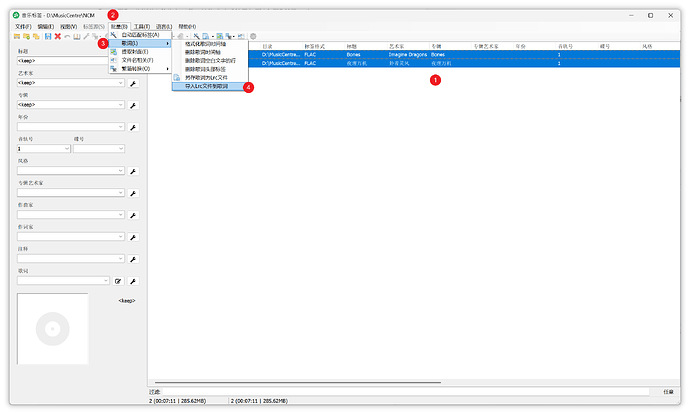The image size is (690, 413).
Task: Click the wrench button next to 艺术家 field
Action: (133, 83)
